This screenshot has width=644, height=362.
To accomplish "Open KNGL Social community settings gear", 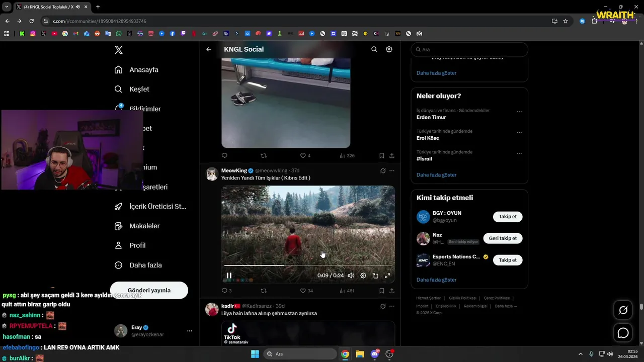I will [389, 49].
